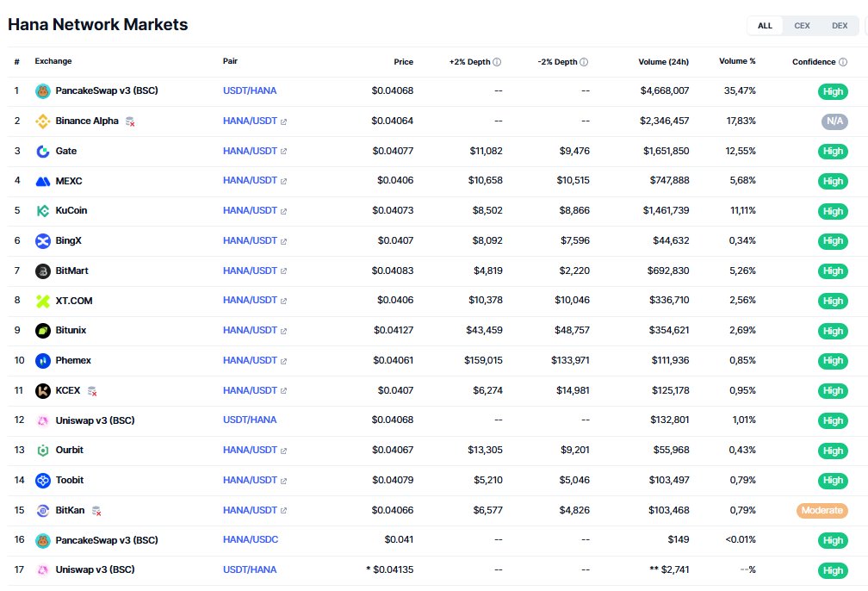Click the $159,015 +2% depth value
The width and height of the screenshot is (868, 591).
483,361
